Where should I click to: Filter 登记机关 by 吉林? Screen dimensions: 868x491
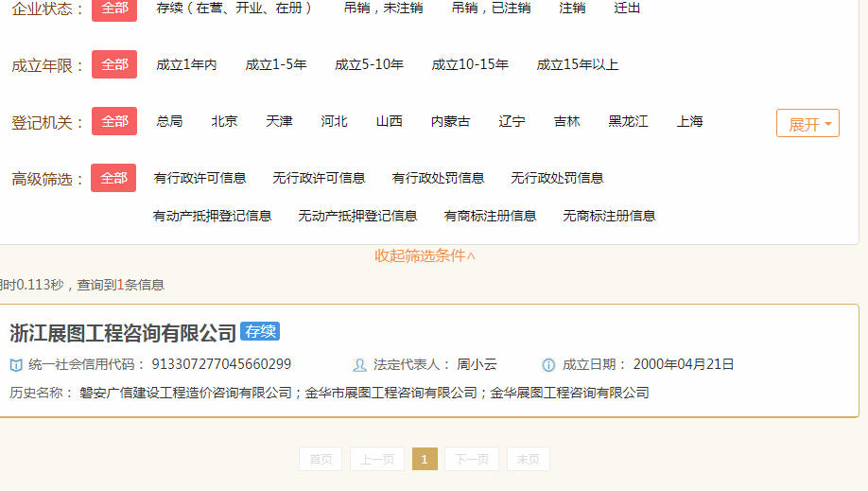tap(567, 121)
